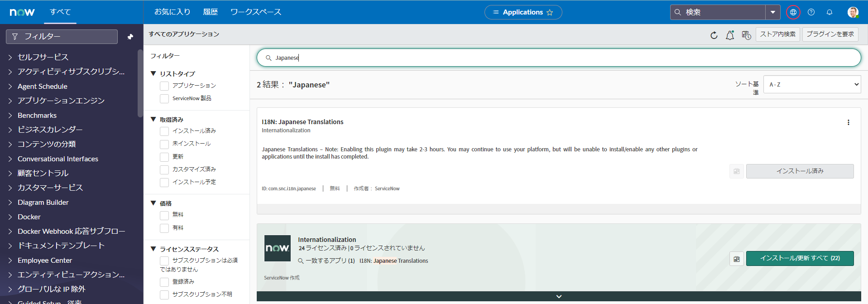Open Employee Center in navigation
This screenshot has height=304, width=868.
45,261
